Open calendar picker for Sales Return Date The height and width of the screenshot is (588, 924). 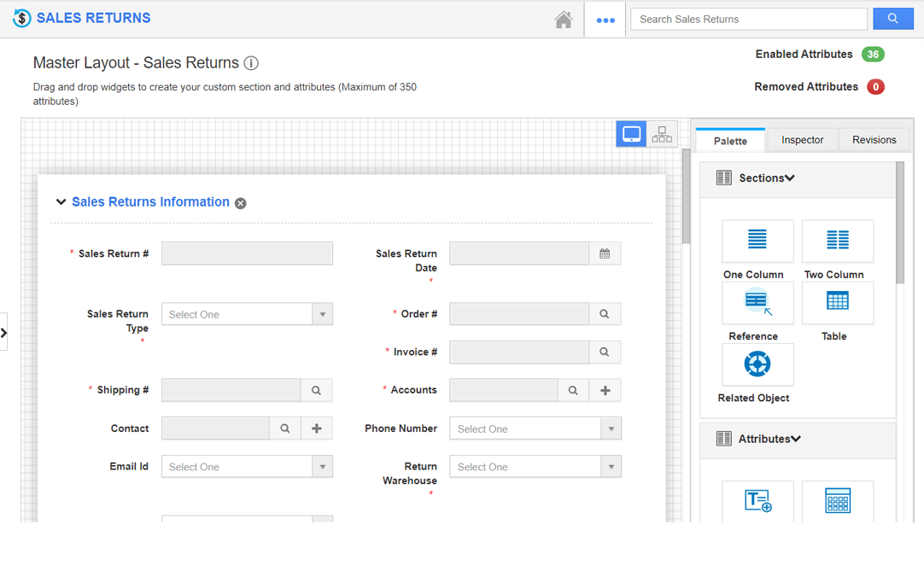pos(605,253)
